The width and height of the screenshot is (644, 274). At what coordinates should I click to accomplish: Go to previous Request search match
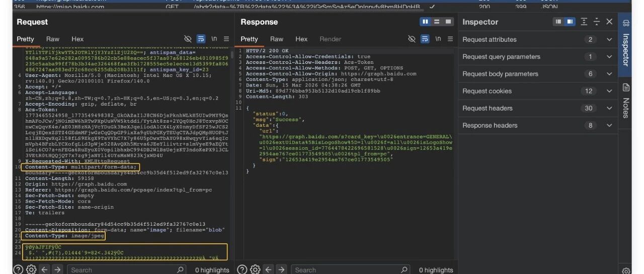click(44, 269)
